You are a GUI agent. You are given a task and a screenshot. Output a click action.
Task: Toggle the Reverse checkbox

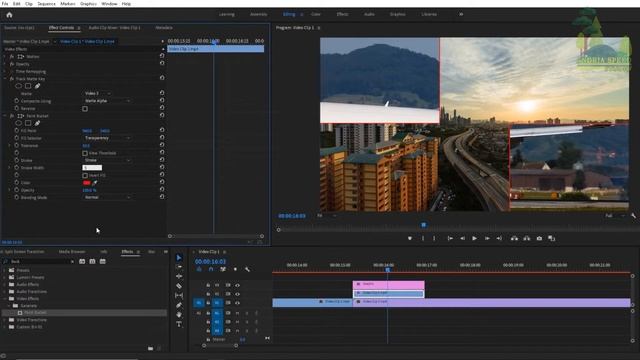pos(85,109)
